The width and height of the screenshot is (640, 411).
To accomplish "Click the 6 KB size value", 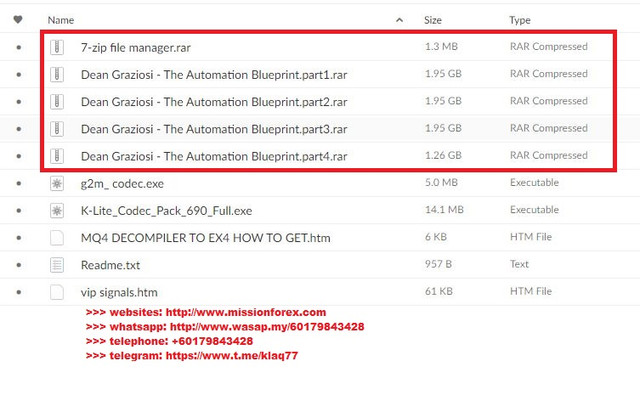I will coord(436,237).
